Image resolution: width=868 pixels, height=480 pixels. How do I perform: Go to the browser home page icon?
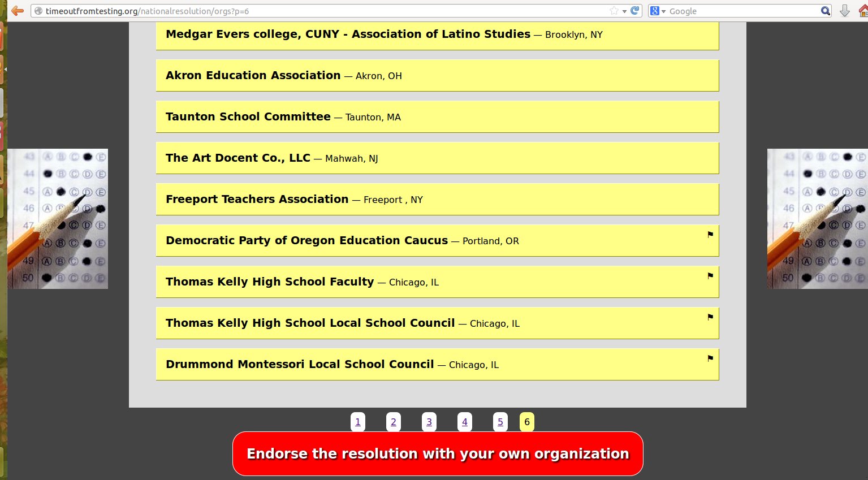pyautogui.click(x=863, y=11)
